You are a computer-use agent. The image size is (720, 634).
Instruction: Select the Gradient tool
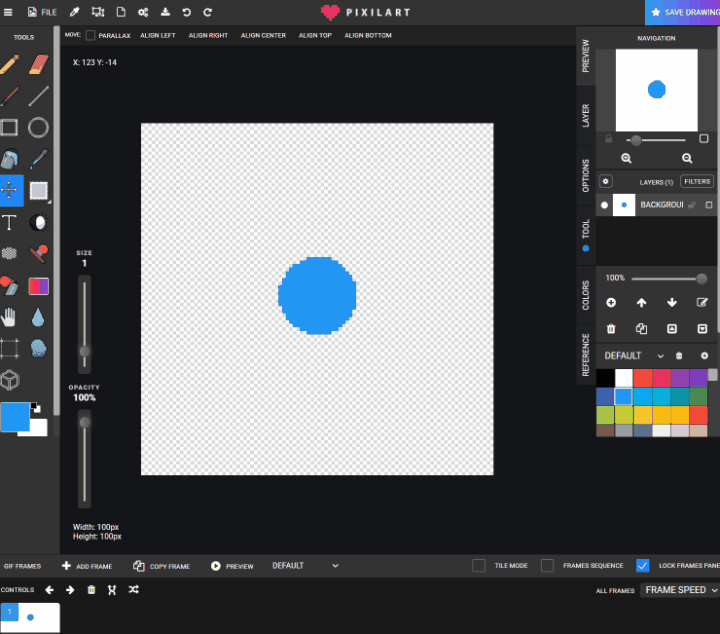click(39, 286)
